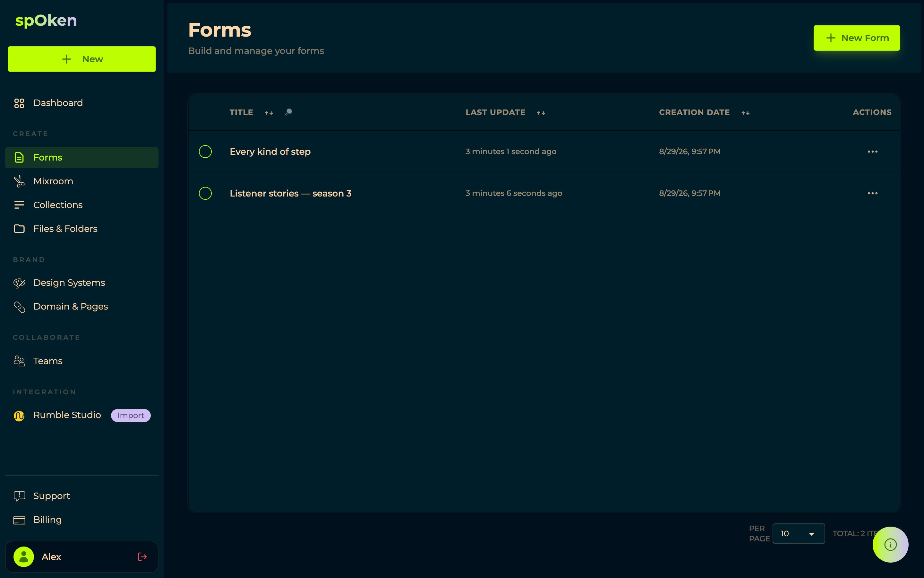Click the Domain & Pages link icon

click(x=19, y=307)
